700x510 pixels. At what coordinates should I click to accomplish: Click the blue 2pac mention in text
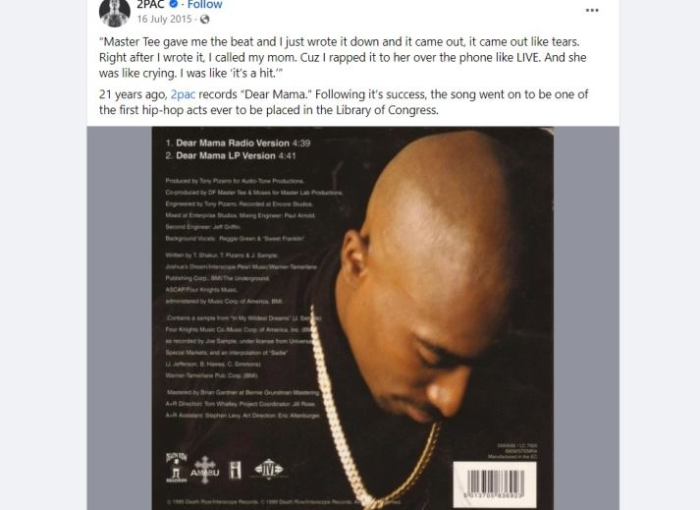pos(183,95)
